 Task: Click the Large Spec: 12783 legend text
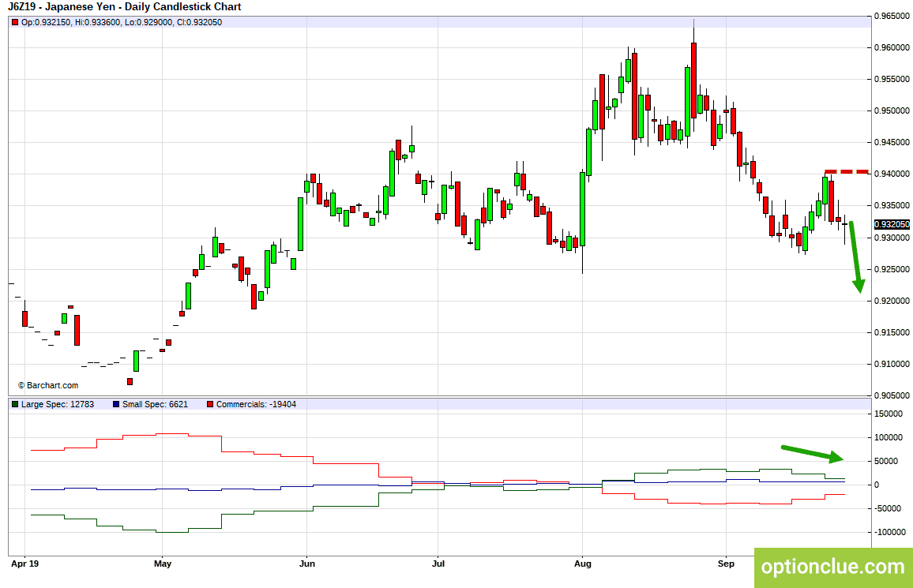pyautogui.click(x=58, y=404)
